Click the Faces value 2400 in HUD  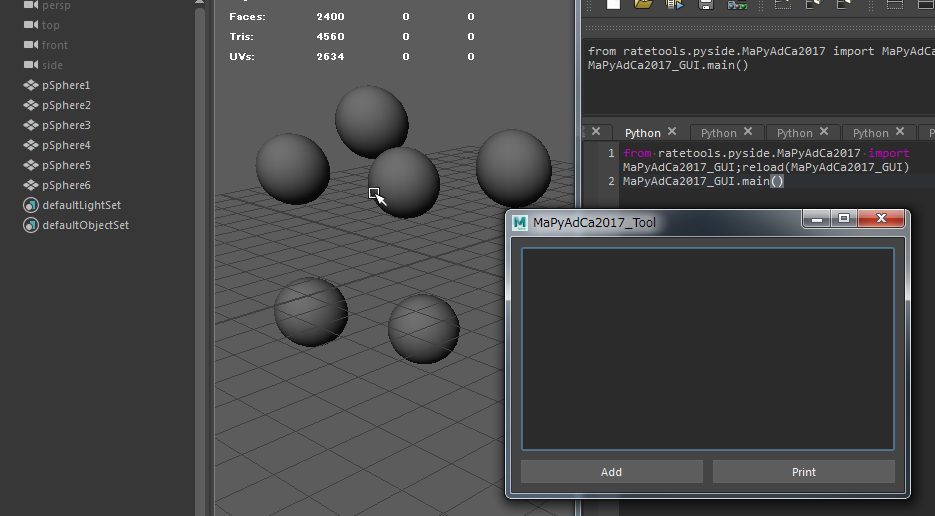pyautogui.click(x=330, y=17)
